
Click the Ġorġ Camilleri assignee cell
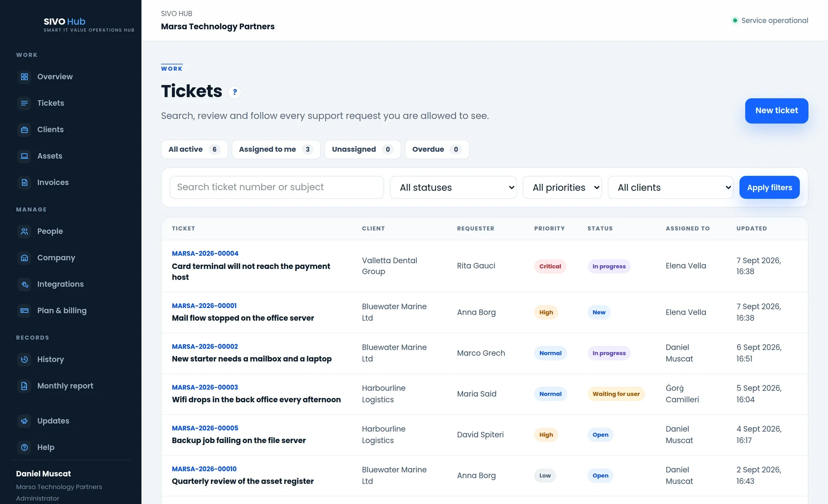point(682,394)
